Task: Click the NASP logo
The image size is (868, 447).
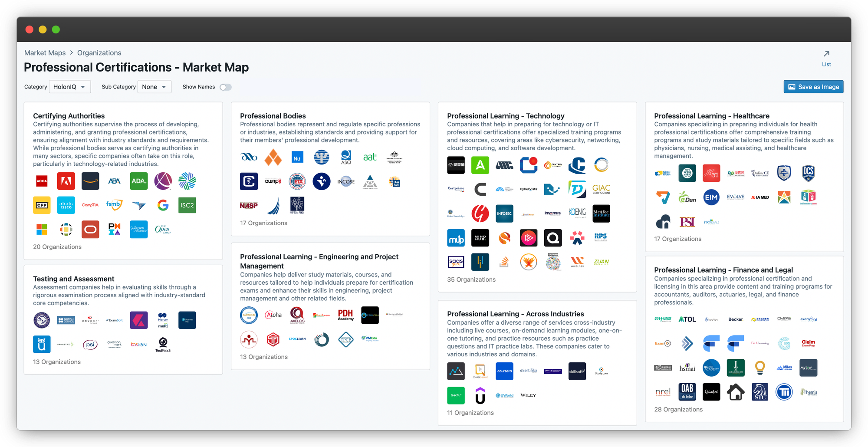Action: (x=249, y=206)
